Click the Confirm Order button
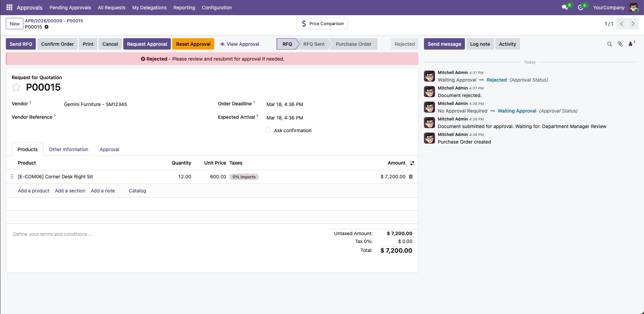This screenshot has width=644, height=314. coord(57,44)
